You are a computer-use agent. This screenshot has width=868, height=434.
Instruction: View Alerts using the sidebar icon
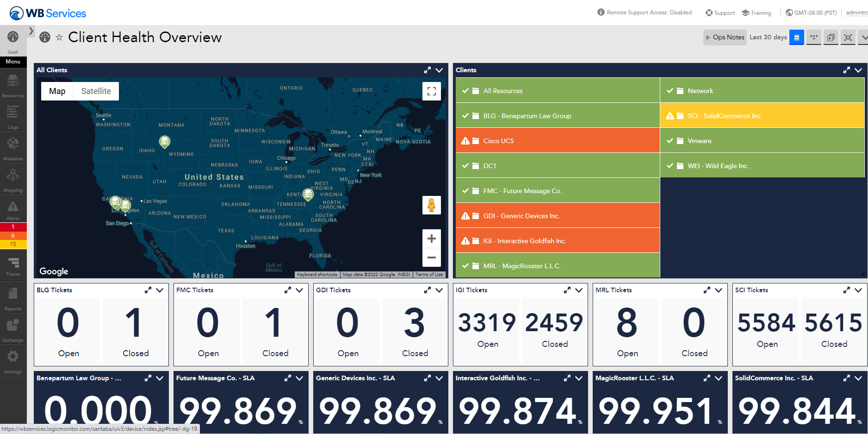[x=13, y=208]
